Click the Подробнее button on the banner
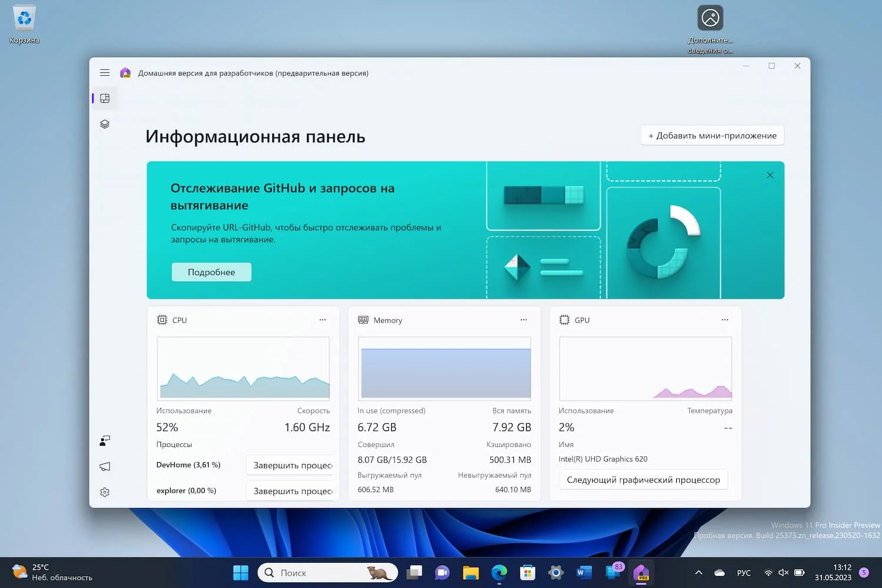 tap(211, 272)
